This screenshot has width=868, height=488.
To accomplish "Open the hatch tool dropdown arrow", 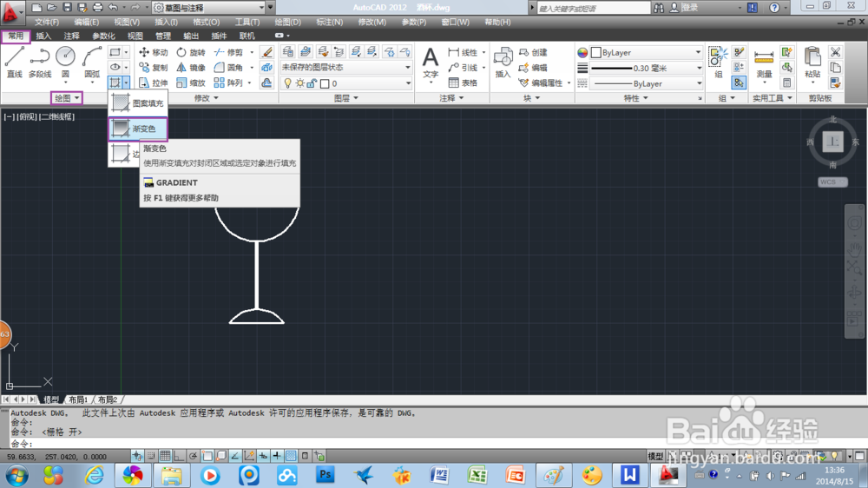I will tap(126, 82).
